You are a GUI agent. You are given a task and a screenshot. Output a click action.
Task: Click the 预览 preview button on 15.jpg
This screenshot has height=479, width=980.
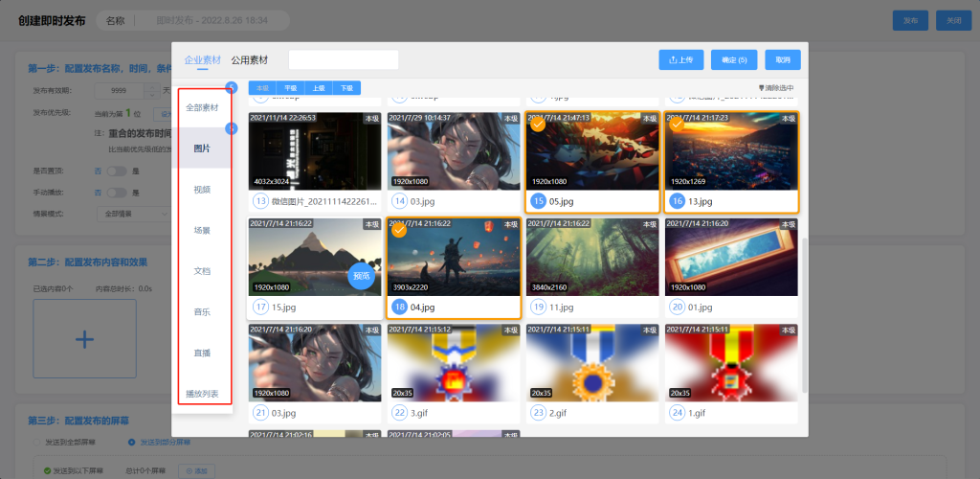(x=361, y=276)
